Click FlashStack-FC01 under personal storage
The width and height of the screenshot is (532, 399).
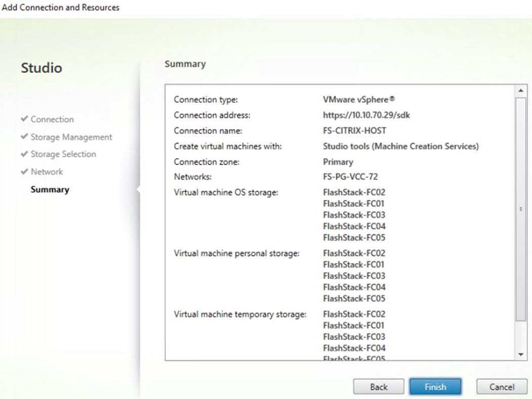tap(353, 264)
